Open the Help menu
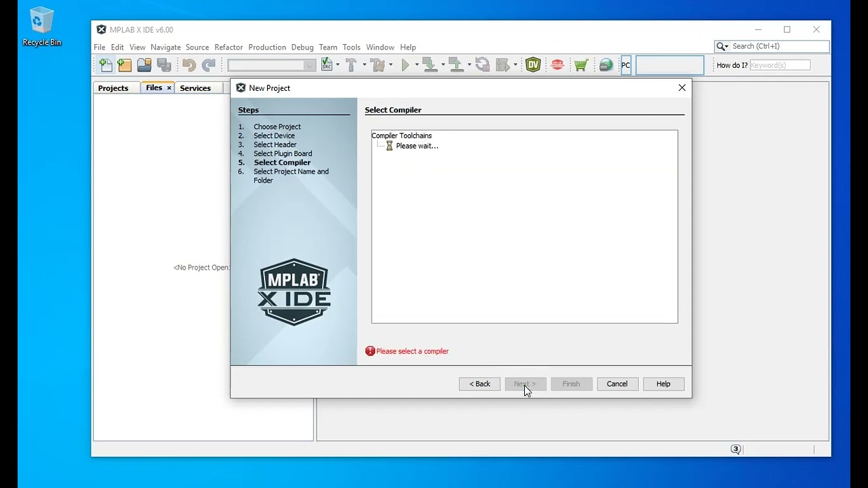This screenshot has width=868, height=488. [408, 47]
